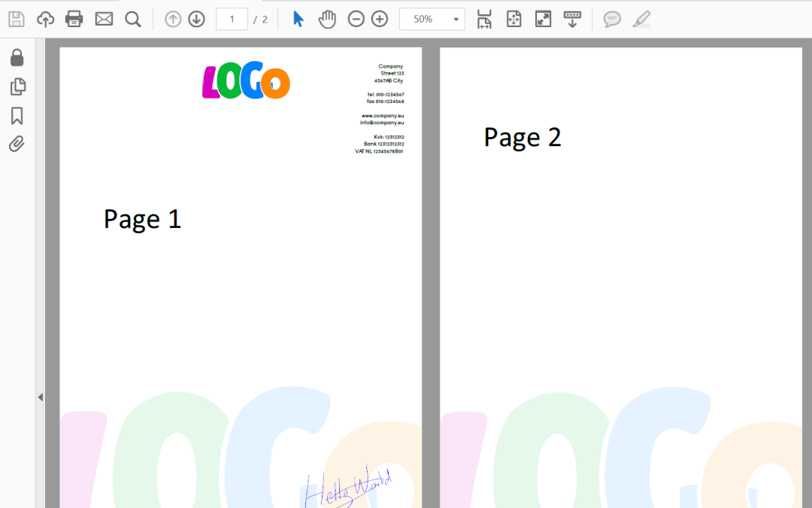Send file by email envelope icon
Viewport: 812px width, 508px height.
[104, 20]
